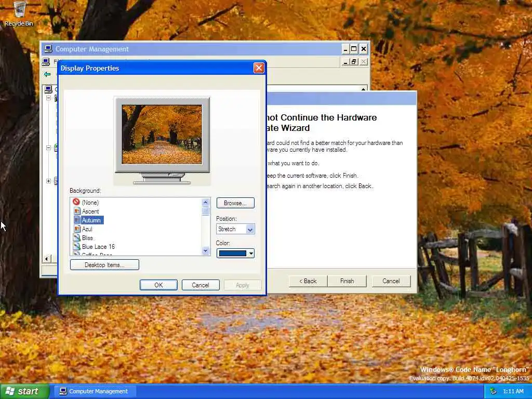
Task: Open the Recycle Bin desktop icon
Action: pos(19,14)
